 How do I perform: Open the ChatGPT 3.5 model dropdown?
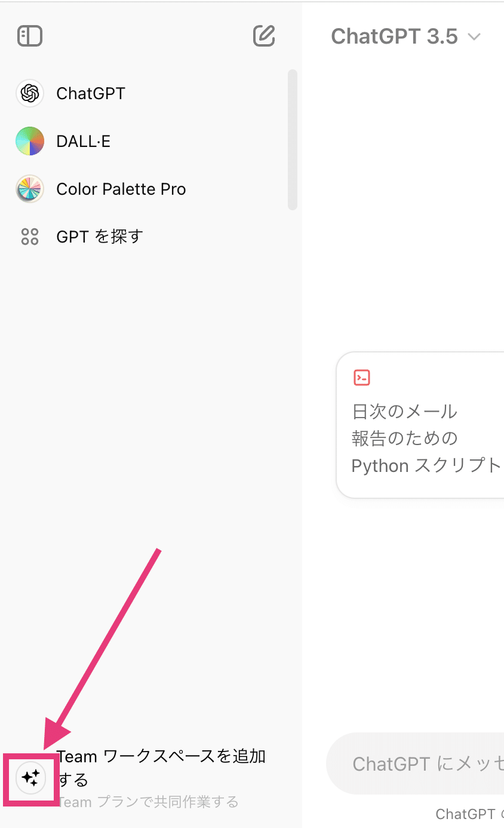pyautogui.click(x=406, y=36)
